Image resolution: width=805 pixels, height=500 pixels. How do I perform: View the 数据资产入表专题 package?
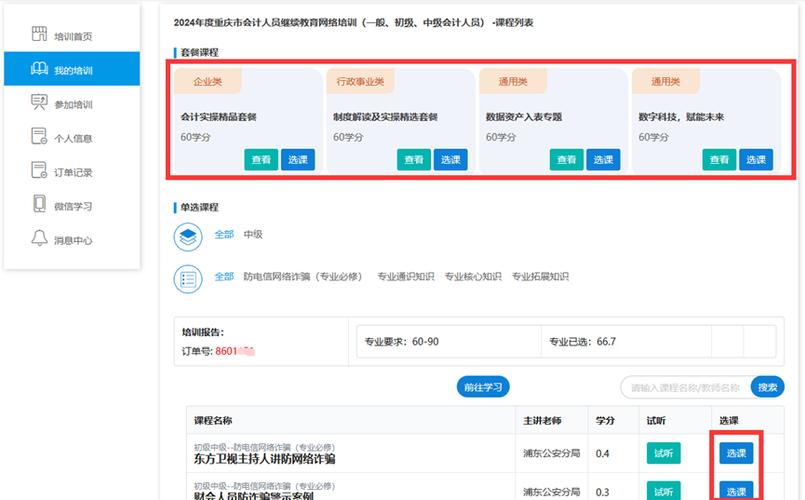[x=566, y=160]
